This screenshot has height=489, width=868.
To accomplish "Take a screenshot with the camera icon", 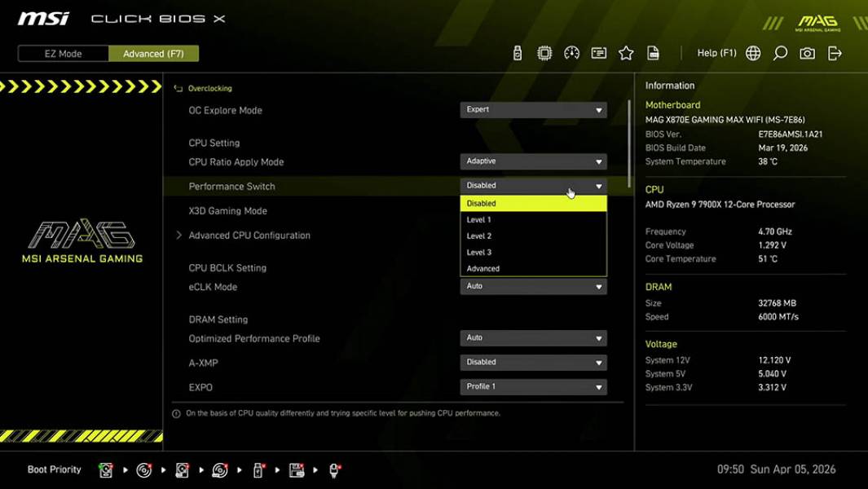I will (x=806, y=52).
